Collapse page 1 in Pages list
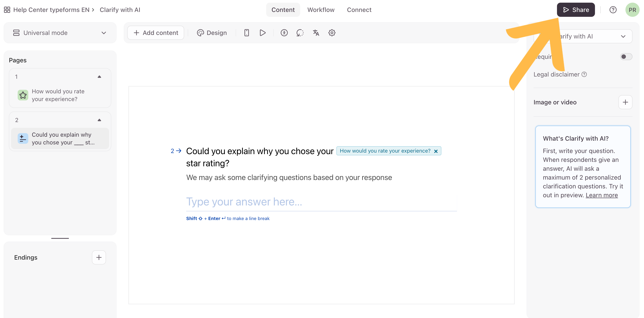644x318 pixels. point(99,77)
